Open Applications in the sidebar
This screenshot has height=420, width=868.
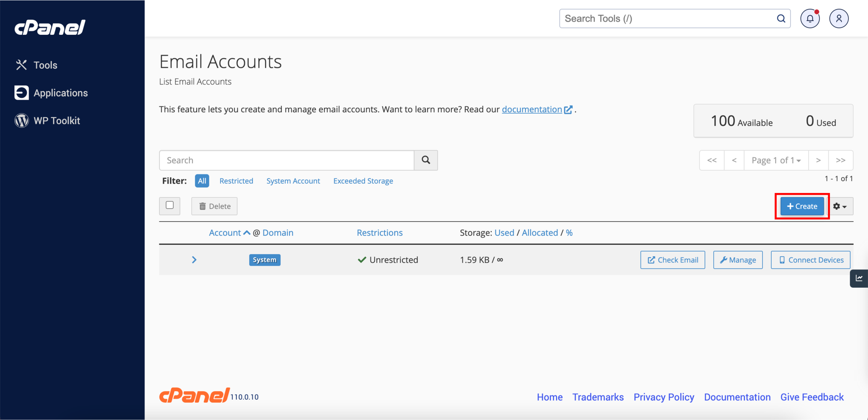[x=51, y=93]
